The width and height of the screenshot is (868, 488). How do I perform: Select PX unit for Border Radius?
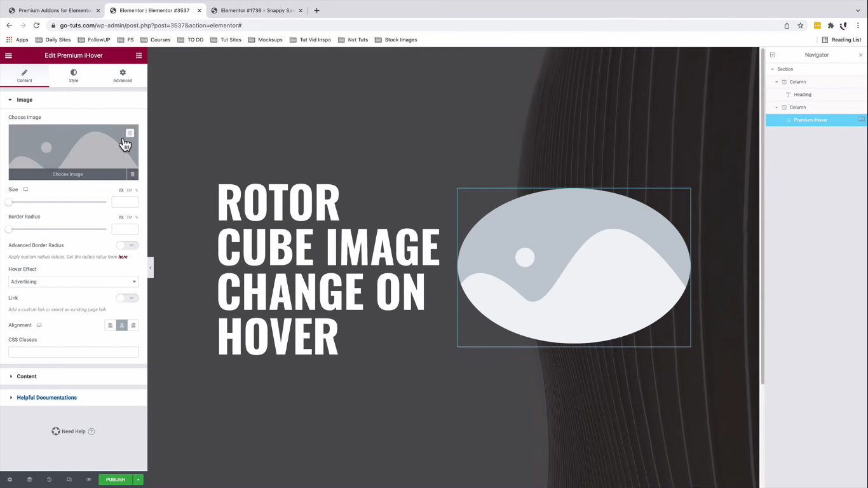point(121,217)
